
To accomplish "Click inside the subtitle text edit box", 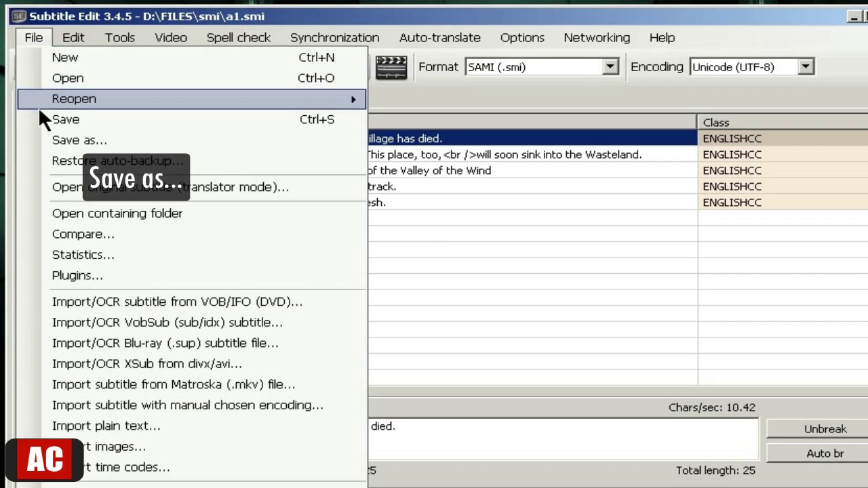I will [563, 439].
